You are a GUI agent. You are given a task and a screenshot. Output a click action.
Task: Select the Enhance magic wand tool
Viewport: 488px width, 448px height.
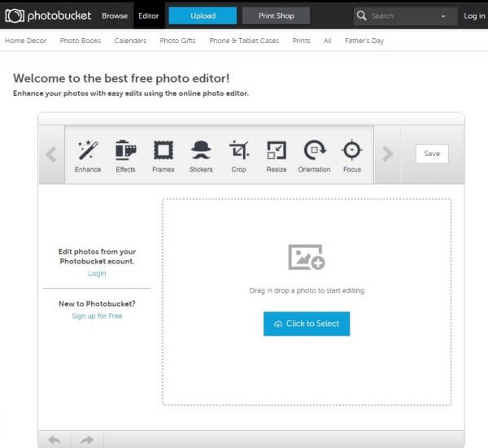[88, 156]
